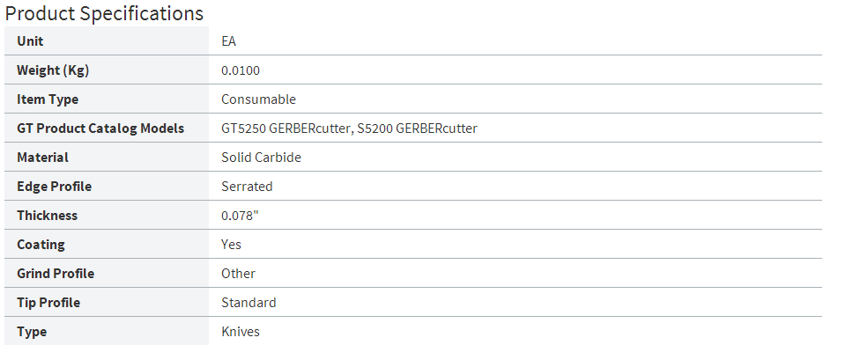This screenshot has height=345, width=868.
Task: Select the Weight (Kg) label
Action: [53, 70]
